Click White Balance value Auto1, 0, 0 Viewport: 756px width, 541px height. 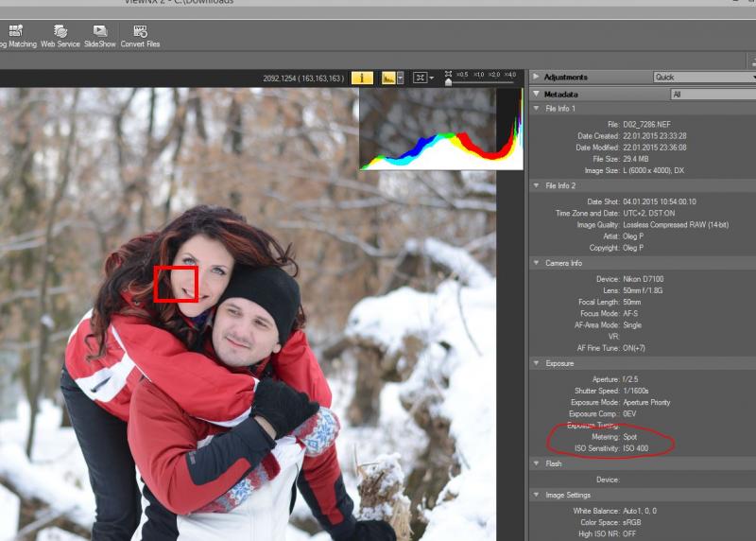click(x=640, y=511)
